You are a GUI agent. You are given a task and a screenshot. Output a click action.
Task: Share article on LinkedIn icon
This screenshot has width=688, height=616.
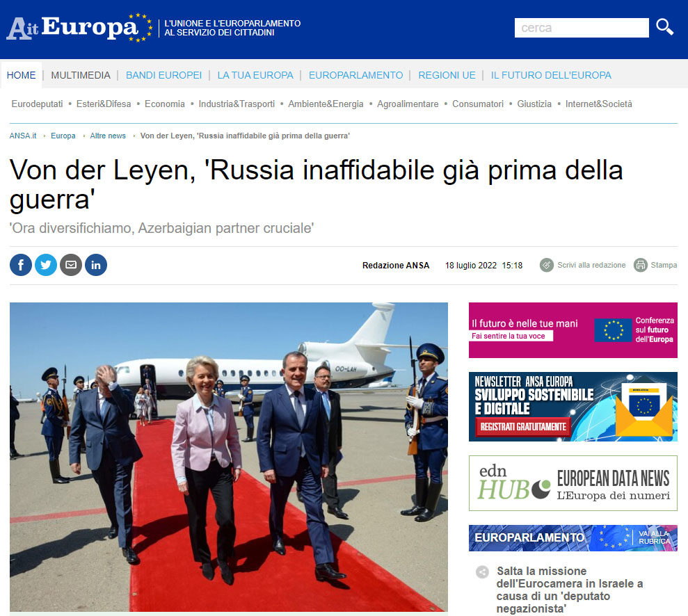pos(96,265)
